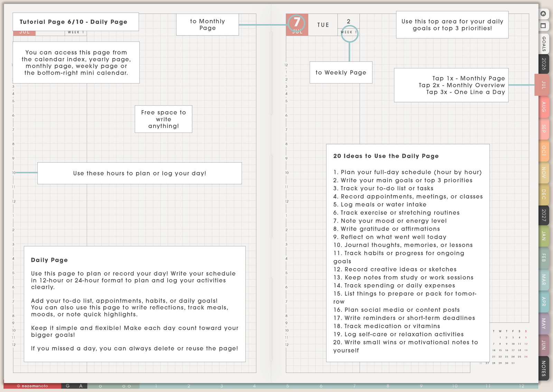This screenshot has width=553, height=392.
Task: Click the JUL label on the left page header
Action: click(x=24, y=33)
